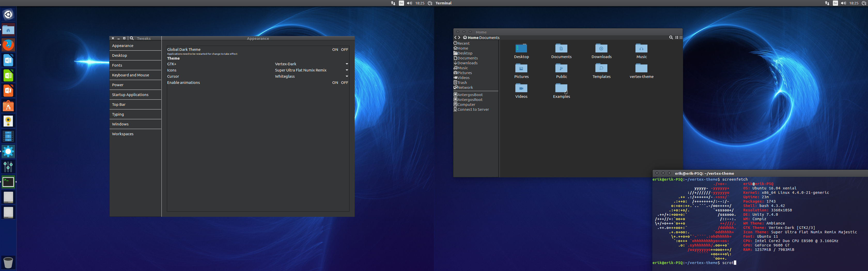Click Home in the Files path bar
This screenshot has width=868, height=271.
(x=471, y=38)
